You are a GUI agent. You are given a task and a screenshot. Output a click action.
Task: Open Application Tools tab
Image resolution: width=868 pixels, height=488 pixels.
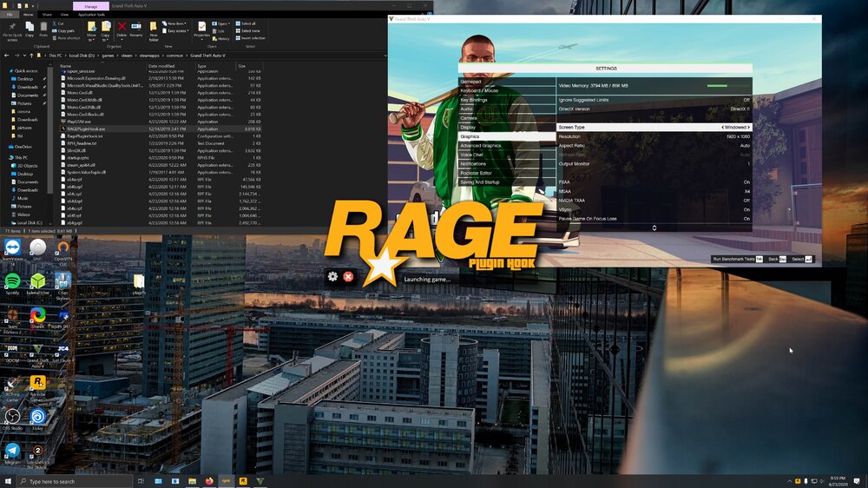click(91, 15)
